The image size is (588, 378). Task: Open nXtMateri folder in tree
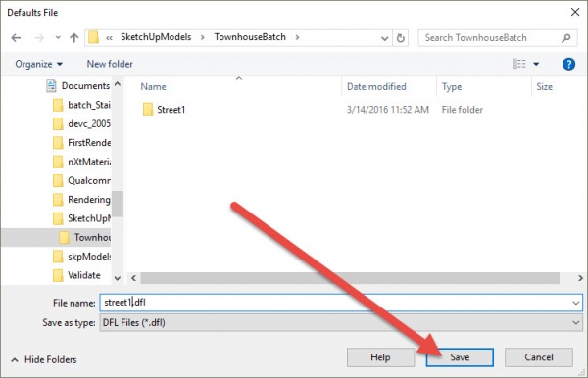pyautogui.click(x=81, y=162)
